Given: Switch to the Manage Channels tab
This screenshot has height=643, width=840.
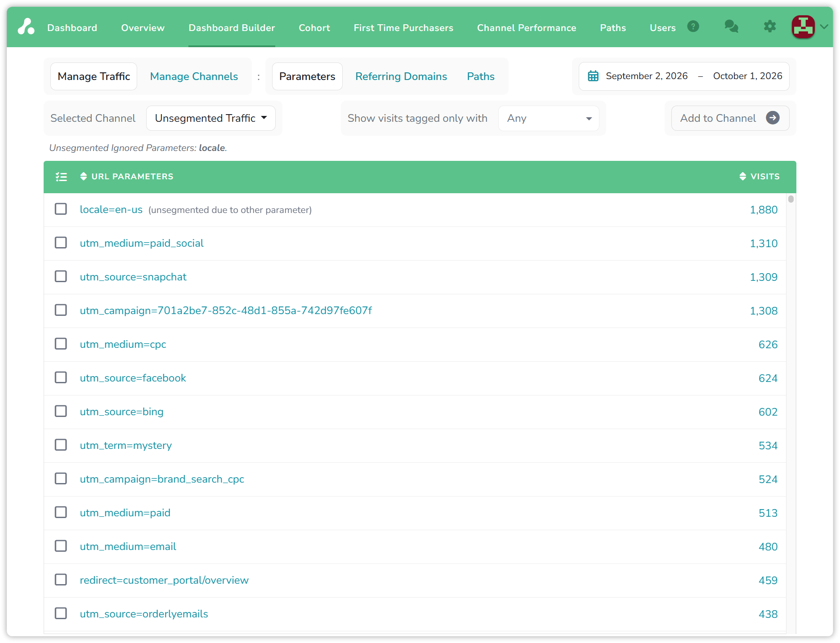Looking at the screenshot, I should [194, 76].
